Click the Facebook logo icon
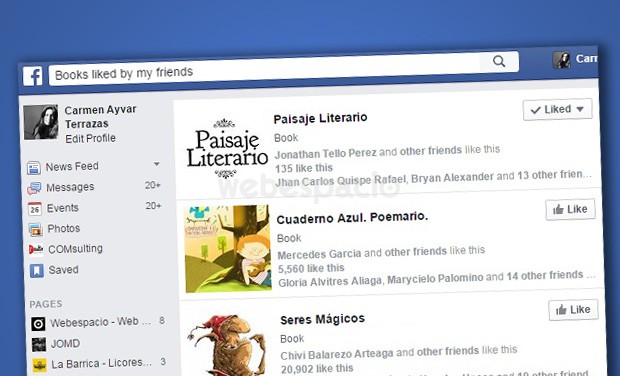 32,76
